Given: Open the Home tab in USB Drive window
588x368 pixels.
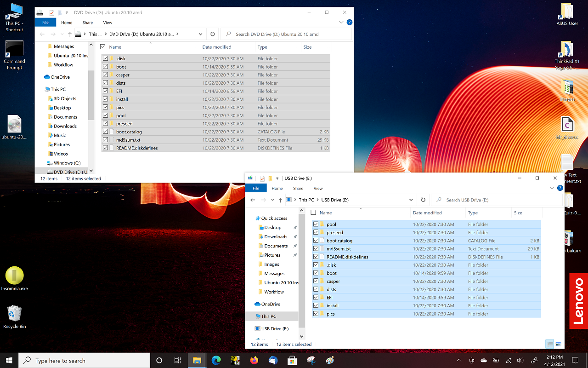Looking at the screenshot, I should [277, 188].
